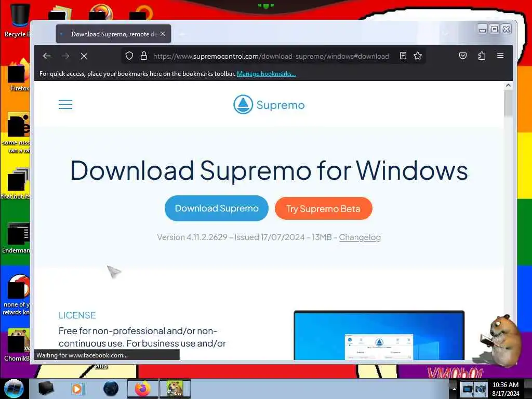This screenshot has height=399, width=532.
Task: Toggle reader view icon in address bar
Action: (403, 56)
